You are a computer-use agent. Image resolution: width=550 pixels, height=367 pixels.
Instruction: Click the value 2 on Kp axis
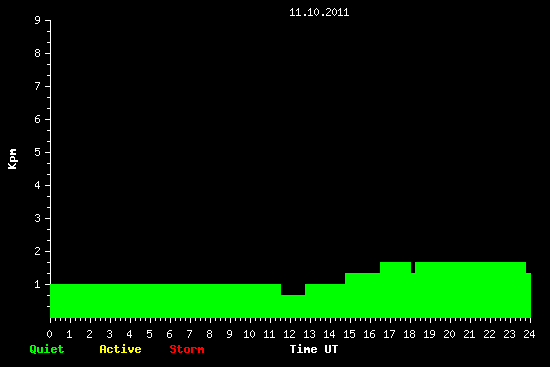click(38, 252)
